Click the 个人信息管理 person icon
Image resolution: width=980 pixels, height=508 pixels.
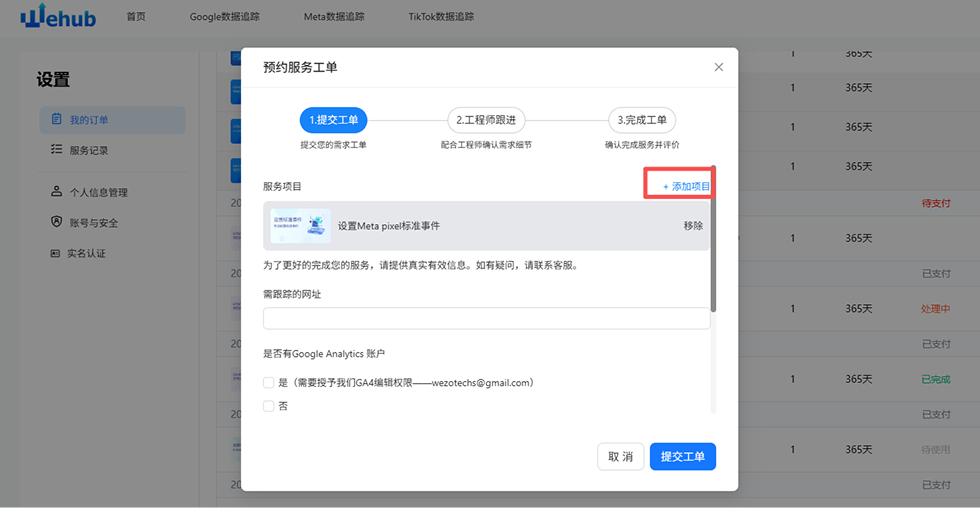57,192
